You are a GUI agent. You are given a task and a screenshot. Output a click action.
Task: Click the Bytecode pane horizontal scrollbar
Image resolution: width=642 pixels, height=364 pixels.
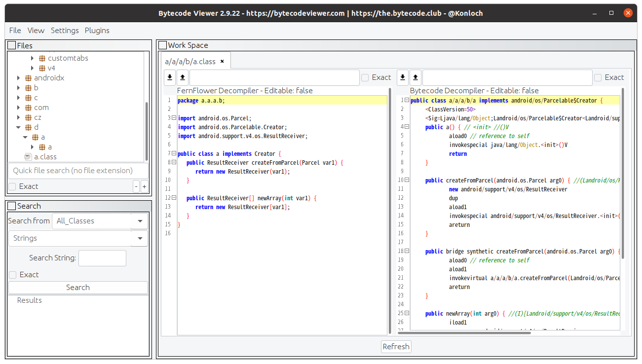[464, 333]
